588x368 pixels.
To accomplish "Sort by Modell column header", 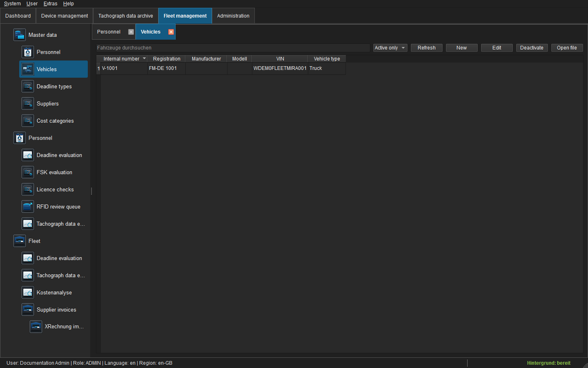I will click(240, 59).
